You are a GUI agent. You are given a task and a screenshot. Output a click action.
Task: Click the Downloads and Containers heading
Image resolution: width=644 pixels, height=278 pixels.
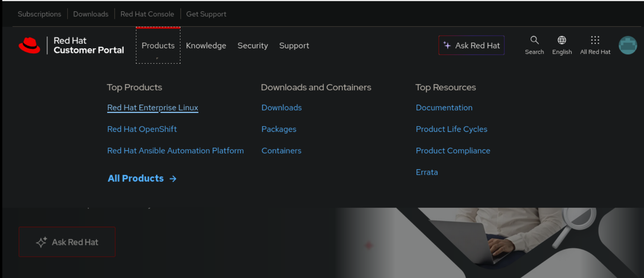coord(316,87)
